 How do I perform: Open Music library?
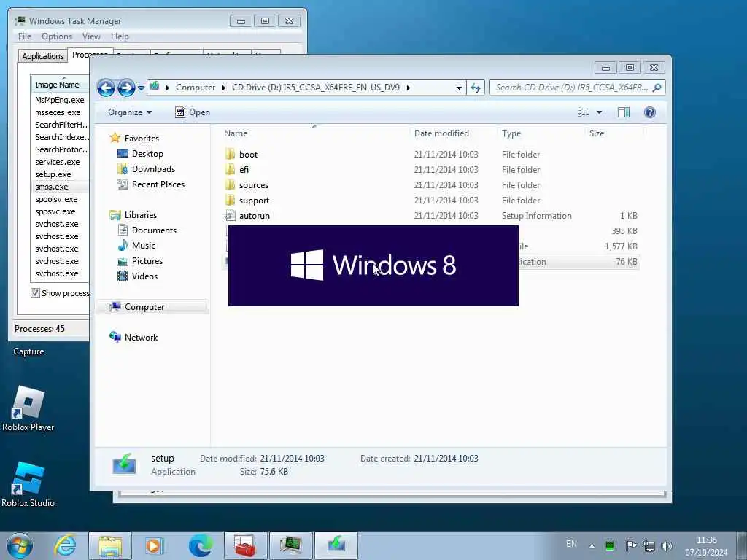pyautogui.click(x=144, y=246)
